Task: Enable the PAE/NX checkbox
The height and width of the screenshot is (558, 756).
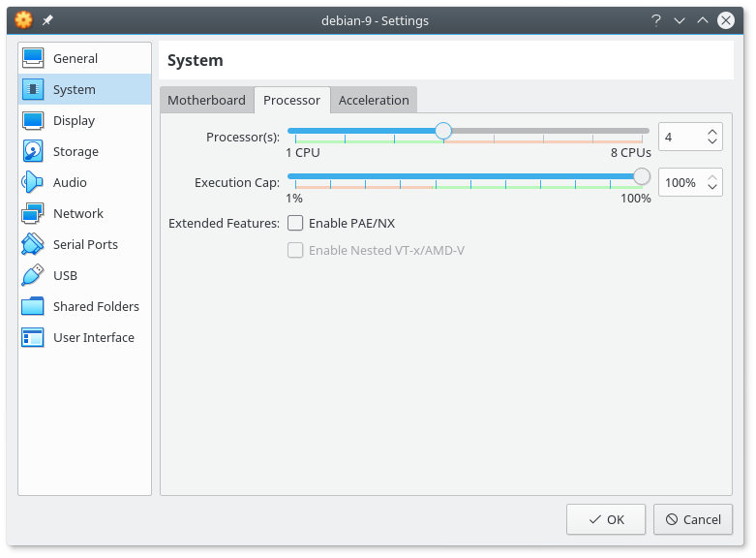Action: pos(296,223)
